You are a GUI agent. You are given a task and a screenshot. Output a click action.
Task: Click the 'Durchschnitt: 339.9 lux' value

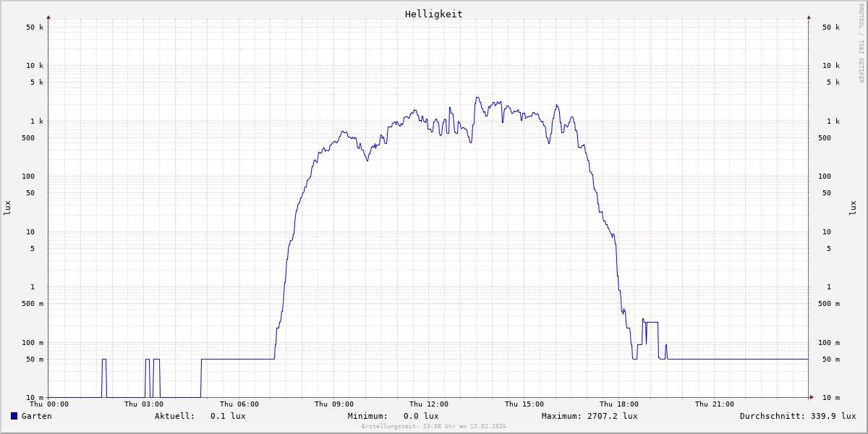click(798, 416)
